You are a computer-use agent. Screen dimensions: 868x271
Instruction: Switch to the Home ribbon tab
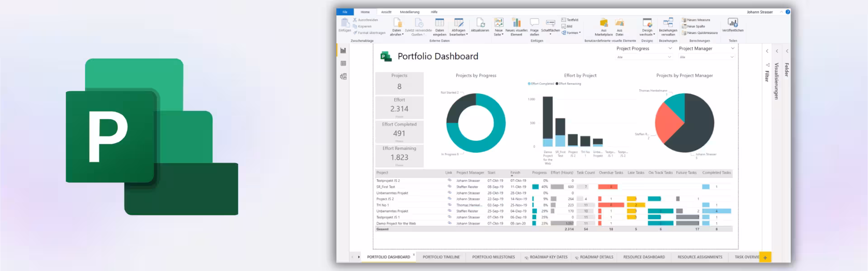click(365, 12)
